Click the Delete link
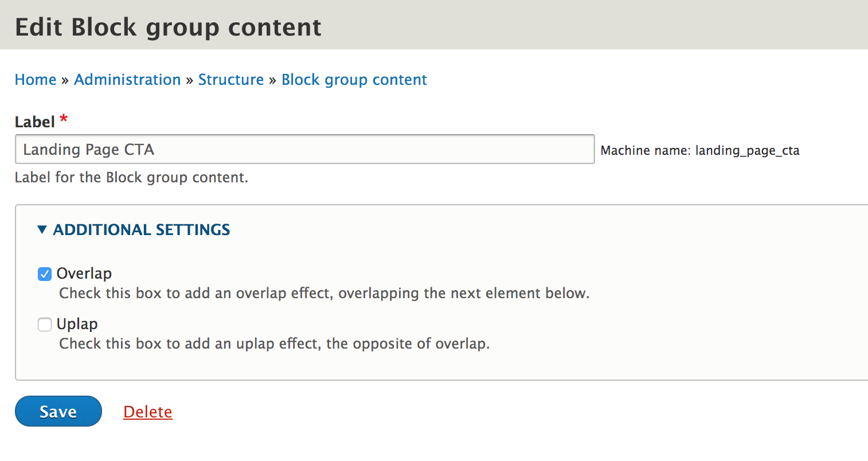This screenshot has height=461, width=868. (x=147, y=412)
